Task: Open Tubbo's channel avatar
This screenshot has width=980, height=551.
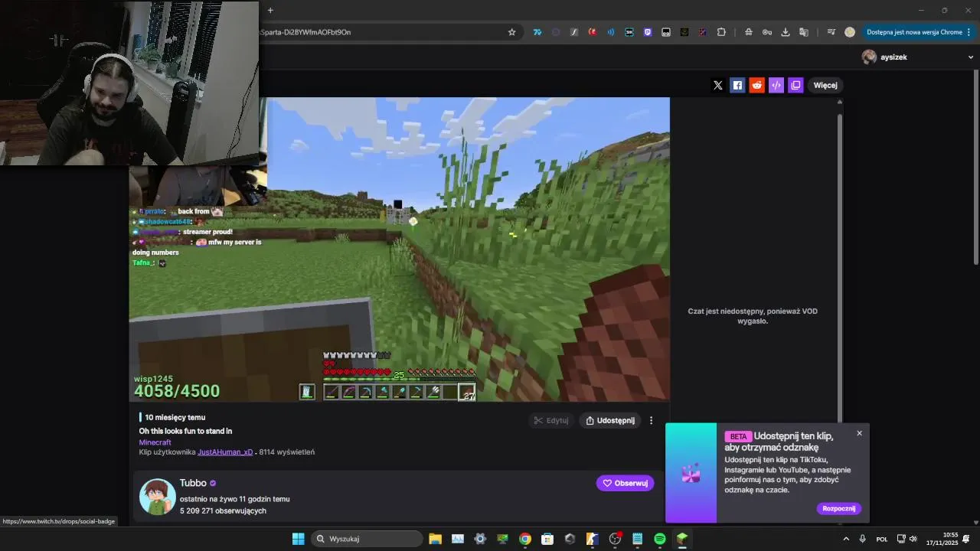Action: click(x=158, y=497)
